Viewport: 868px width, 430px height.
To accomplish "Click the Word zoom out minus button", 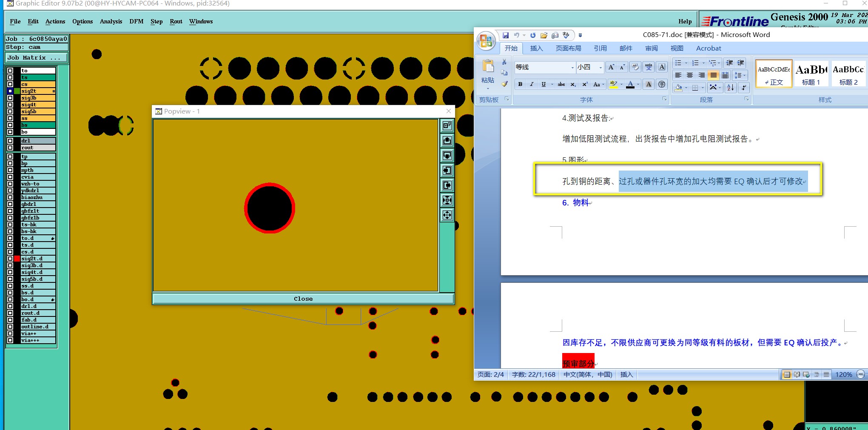I will pyautogui.click(x=860, y=374).
